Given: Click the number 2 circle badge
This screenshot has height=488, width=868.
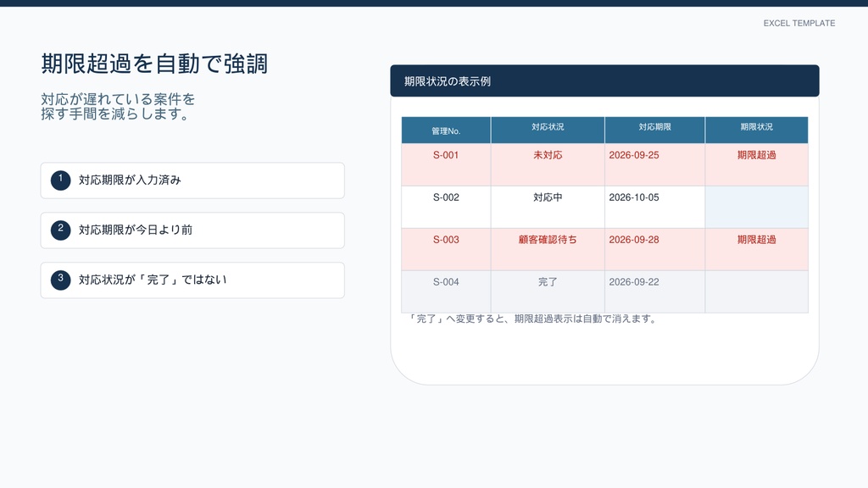Looking at the screenshot, I should coord(61,230).
